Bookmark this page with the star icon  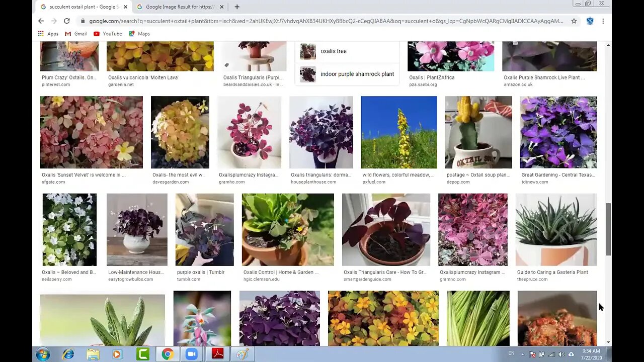pos(574,21)
